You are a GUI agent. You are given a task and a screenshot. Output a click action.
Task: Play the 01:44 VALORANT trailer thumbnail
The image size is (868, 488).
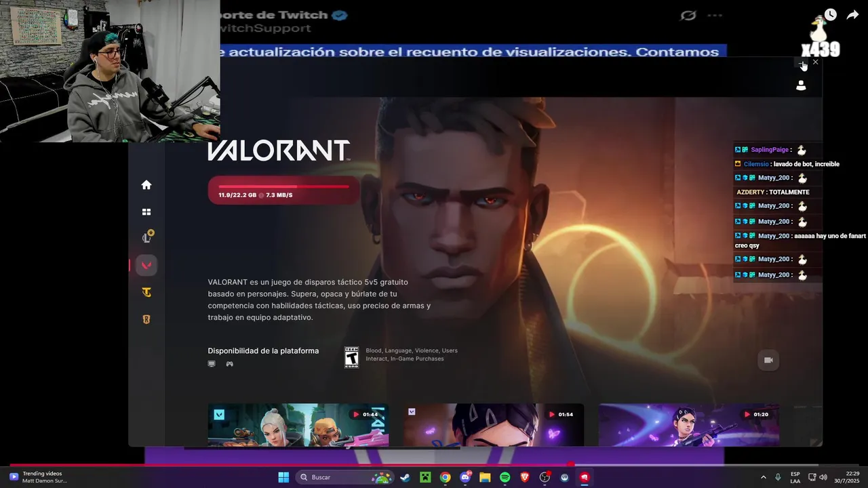298,425
